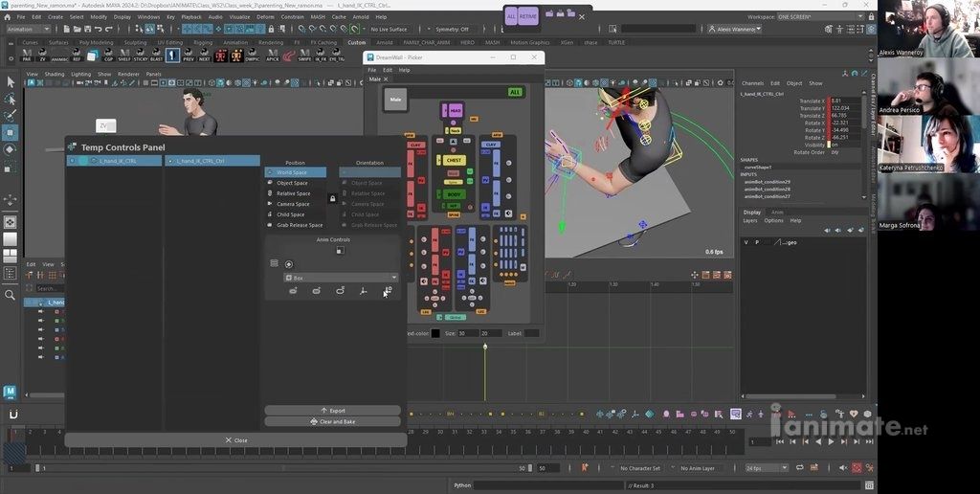
Task: Click the DWPIC shelf icon
Action: coord(253,56)
